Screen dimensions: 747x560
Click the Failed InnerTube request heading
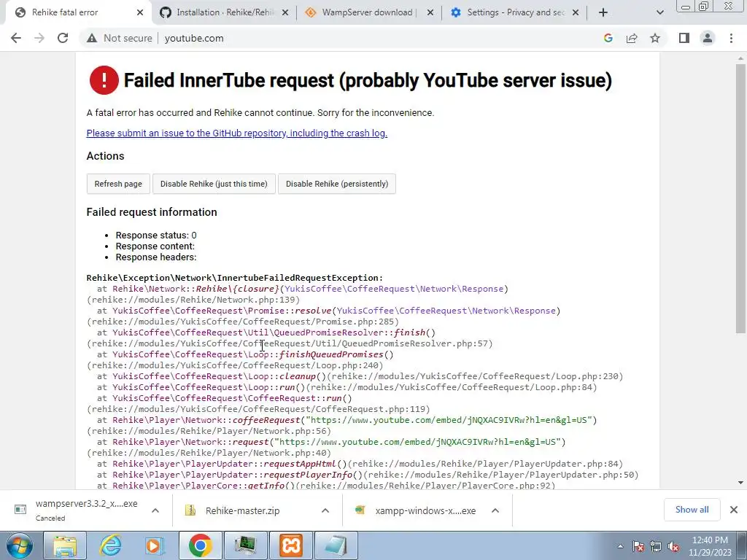pos(368,80)
